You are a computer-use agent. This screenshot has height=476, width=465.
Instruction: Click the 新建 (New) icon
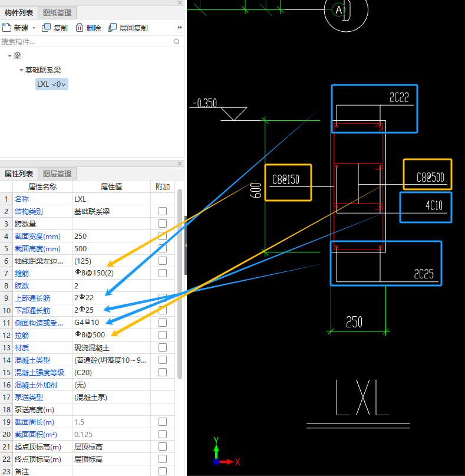(x=6, y=28)
